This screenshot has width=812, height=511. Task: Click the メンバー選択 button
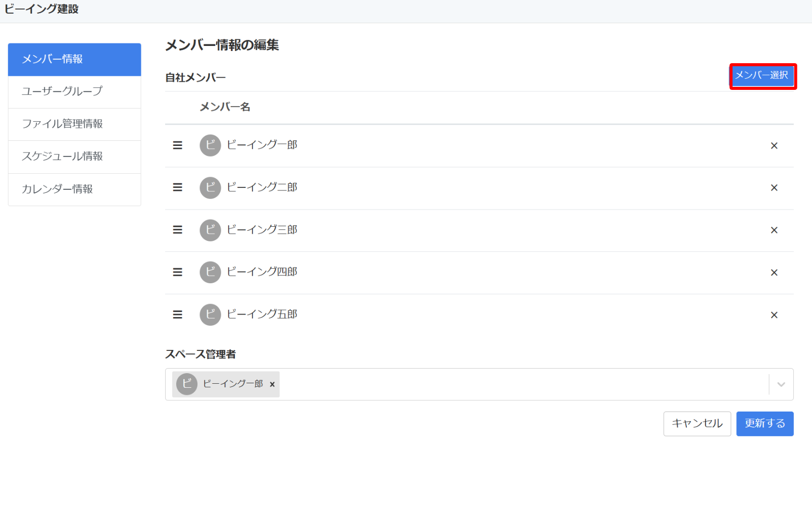click(x=763, y=76)
